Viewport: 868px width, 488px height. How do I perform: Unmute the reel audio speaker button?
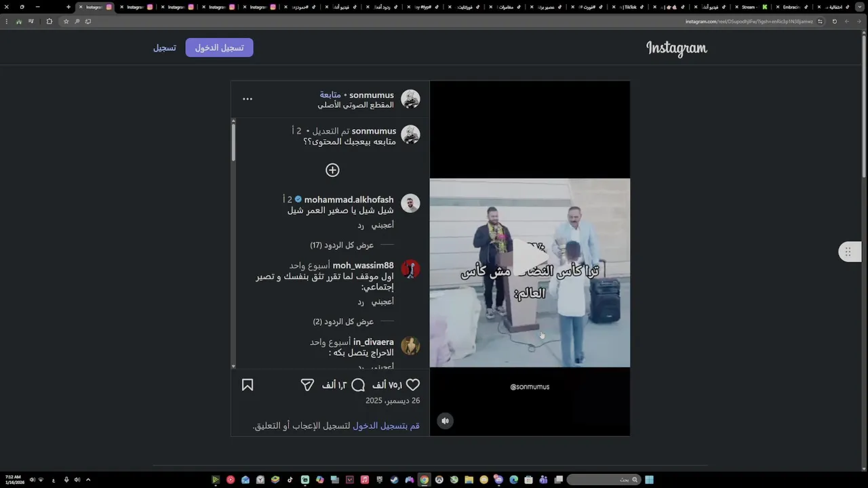(x=445, y=421)
